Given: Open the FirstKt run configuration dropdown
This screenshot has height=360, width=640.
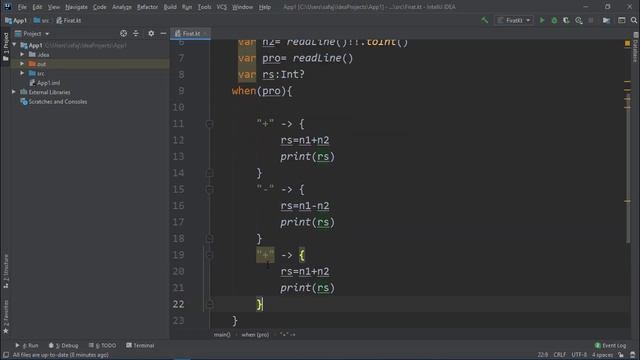Looking at the screenshot, I should 514,20.
